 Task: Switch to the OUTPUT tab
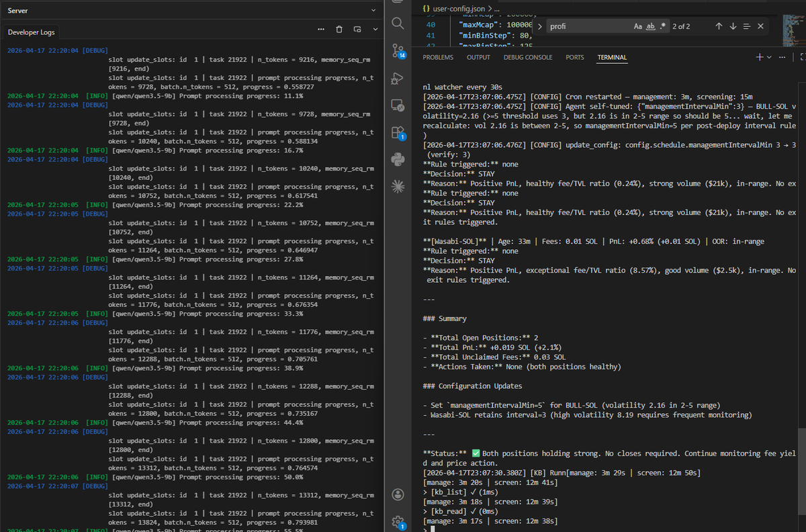click(478, 58)
